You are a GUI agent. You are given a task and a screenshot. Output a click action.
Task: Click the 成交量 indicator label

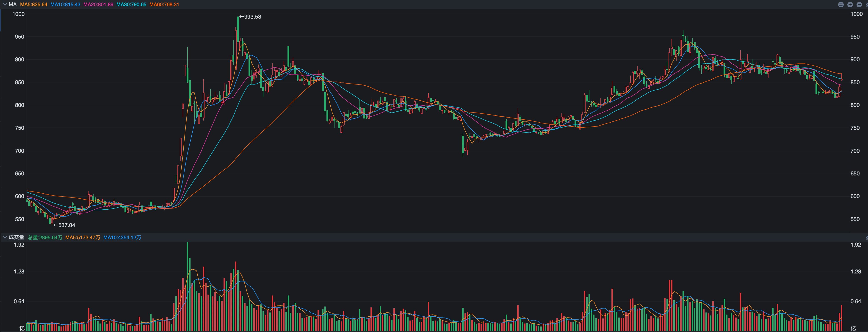coord(16,238)
